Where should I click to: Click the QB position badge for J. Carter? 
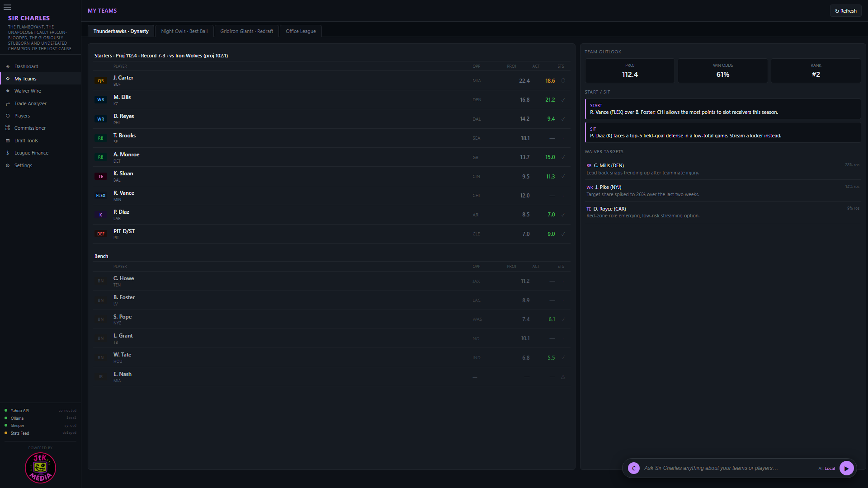pos(101,81)
